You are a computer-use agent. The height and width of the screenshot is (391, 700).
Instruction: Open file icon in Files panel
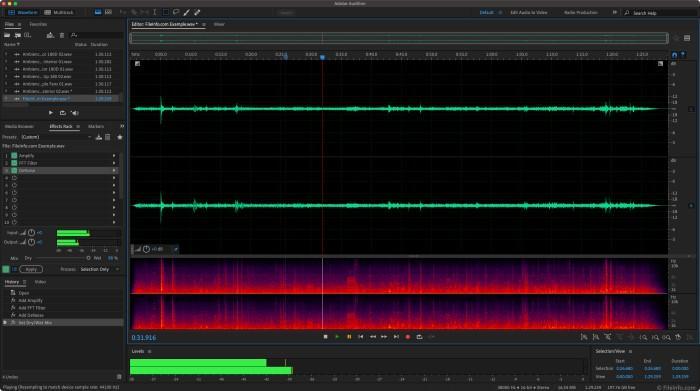pyautogui.click(x=7, y=35)
